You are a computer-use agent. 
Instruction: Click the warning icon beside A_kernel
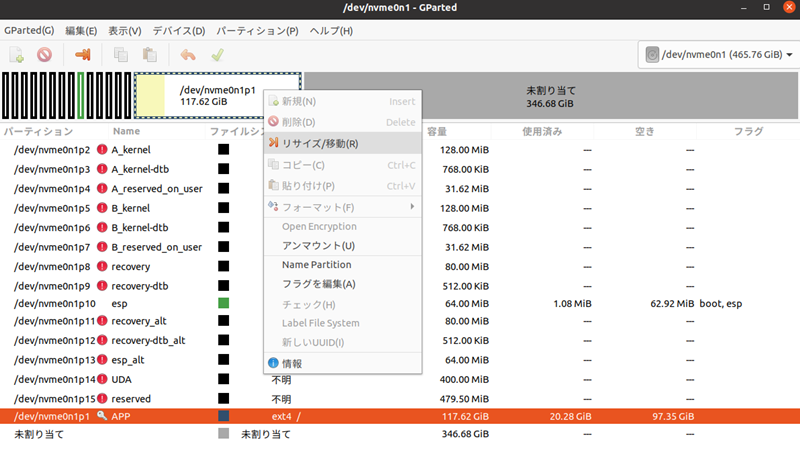[x=102, y=150]
